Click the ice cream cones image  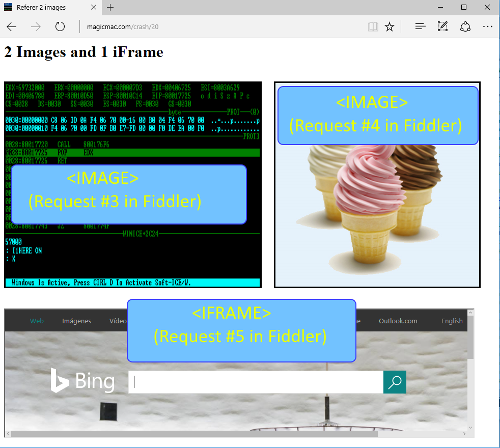[377, 214]
